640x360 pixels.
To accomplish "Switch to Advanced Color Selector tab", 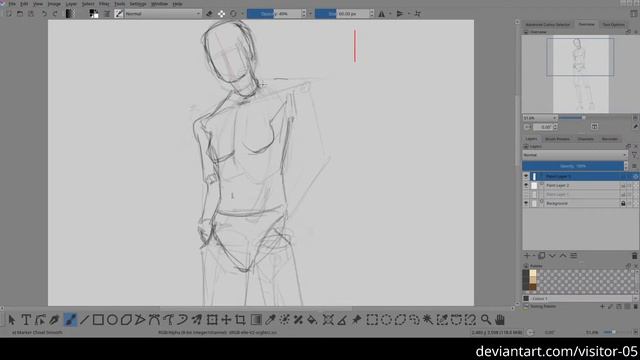I will tap(547, 24).
